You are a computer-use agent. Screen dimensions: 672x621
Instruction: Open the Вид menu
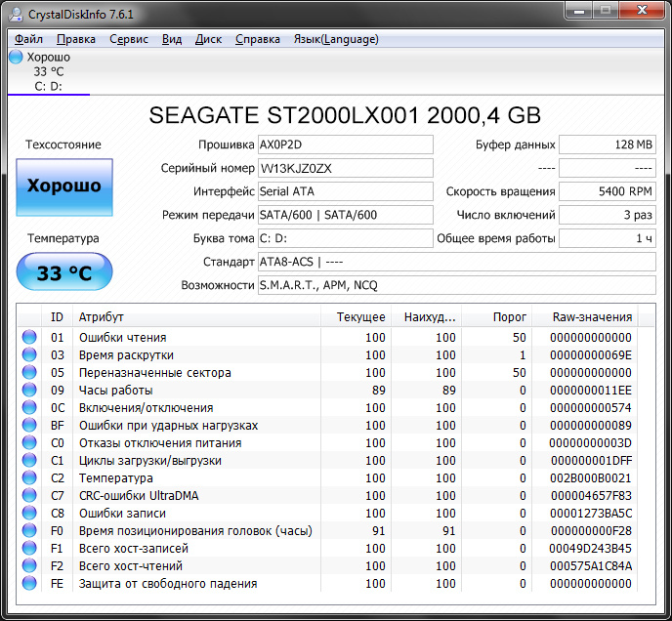(x=172, y=39)
